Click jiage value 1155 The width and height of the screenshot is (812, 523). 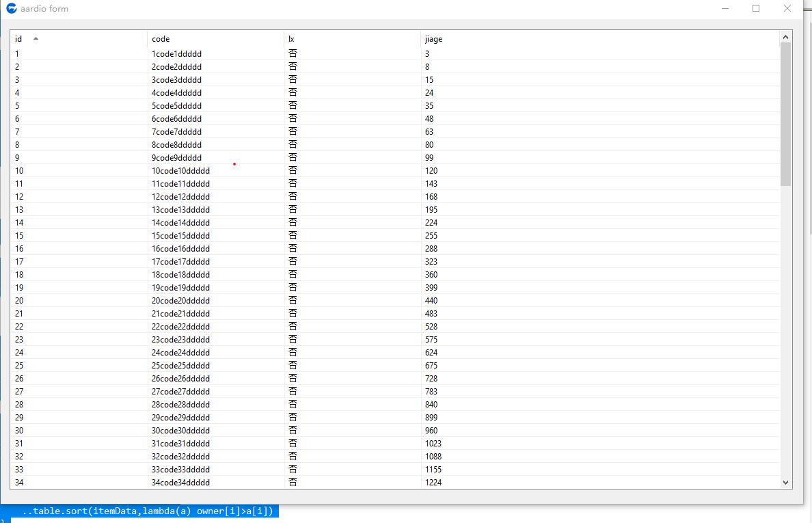tap(433, 470)
